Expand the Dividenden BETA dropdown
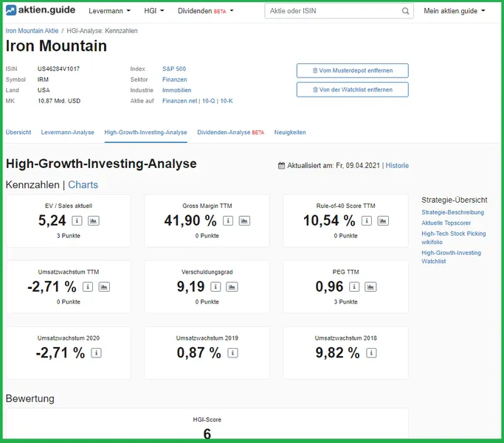Screen dimensions: 504x443 [x=206, y=11]
